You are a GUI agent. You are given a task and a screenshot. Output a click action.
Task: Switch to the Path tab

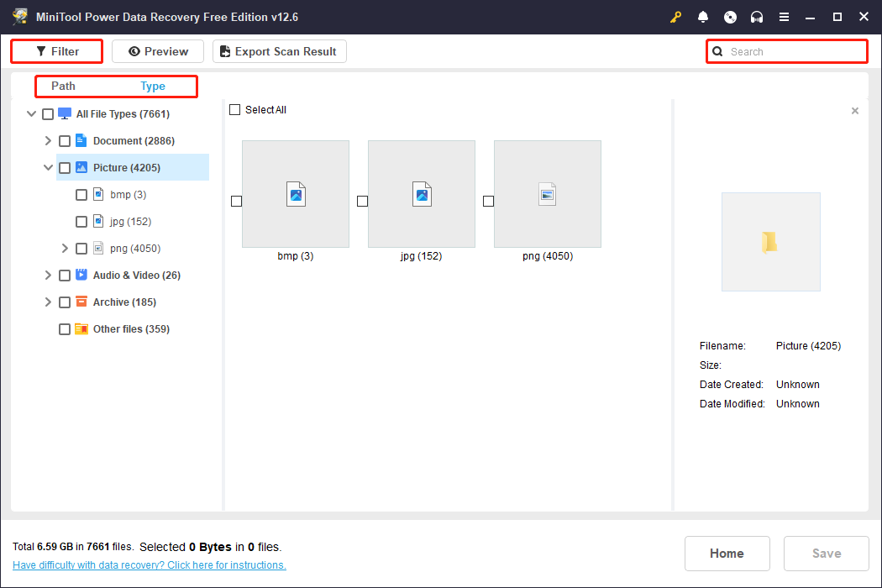(x=62, y=86)
